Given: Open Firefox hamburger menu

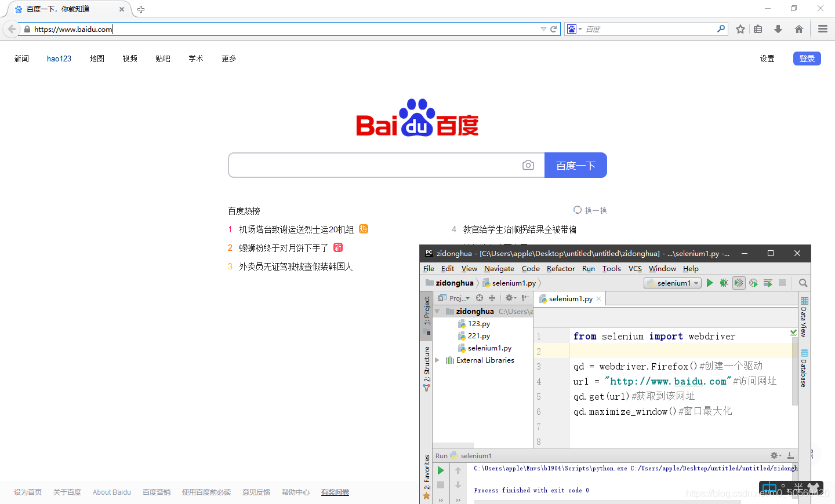Looking at the screenshot, I should click(823, 29).
